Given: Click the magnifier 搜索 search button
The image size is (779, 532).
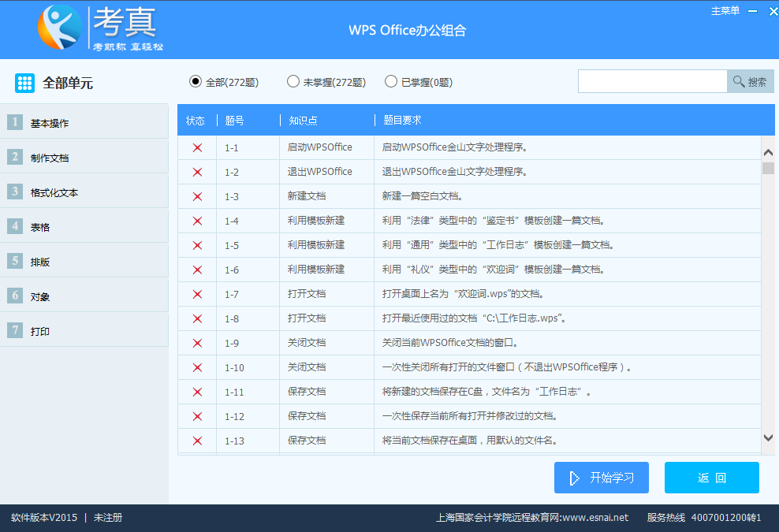Looking at the screenshot, I should pyautogui.click(x=750, y=81).
